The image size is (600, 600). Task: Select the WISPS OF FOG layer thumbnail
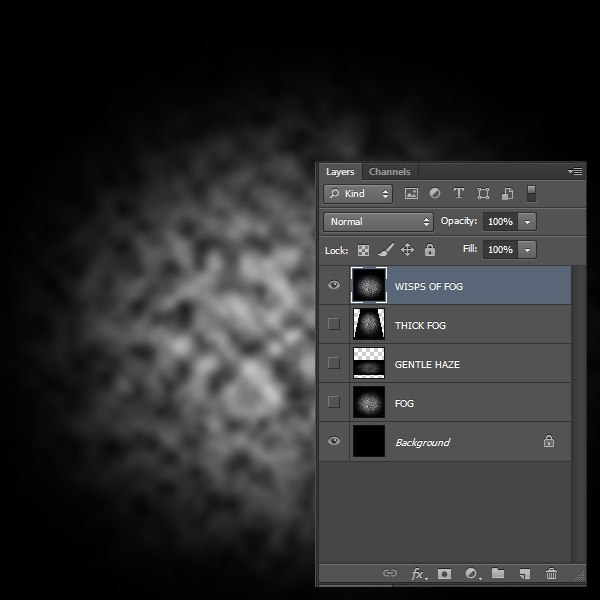(x=369, y=285)
